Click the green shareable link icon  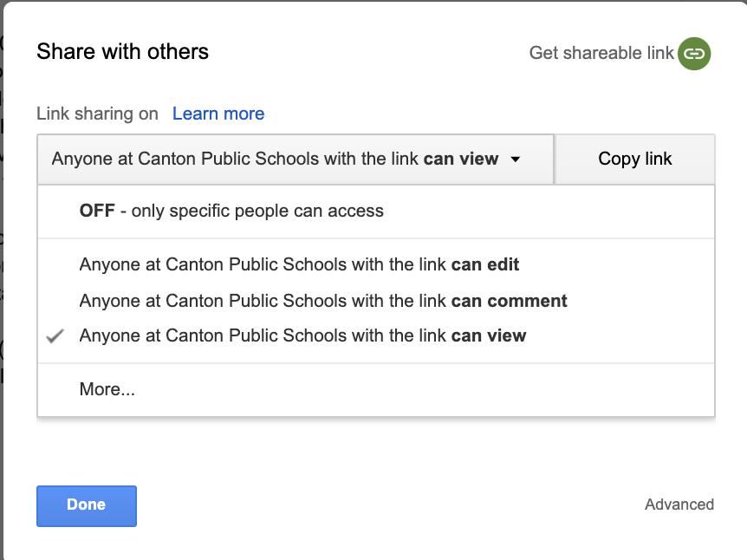pyautogui.click(x=693, y=53)
